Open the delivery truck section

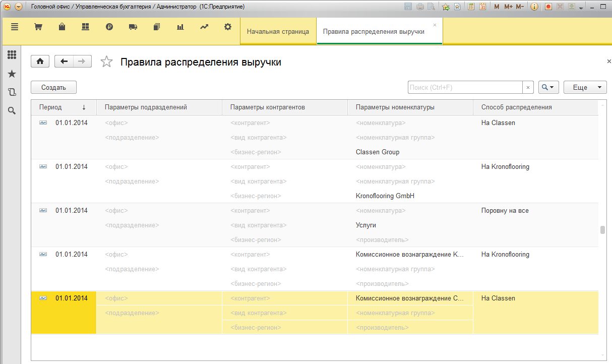coord(133,27)
